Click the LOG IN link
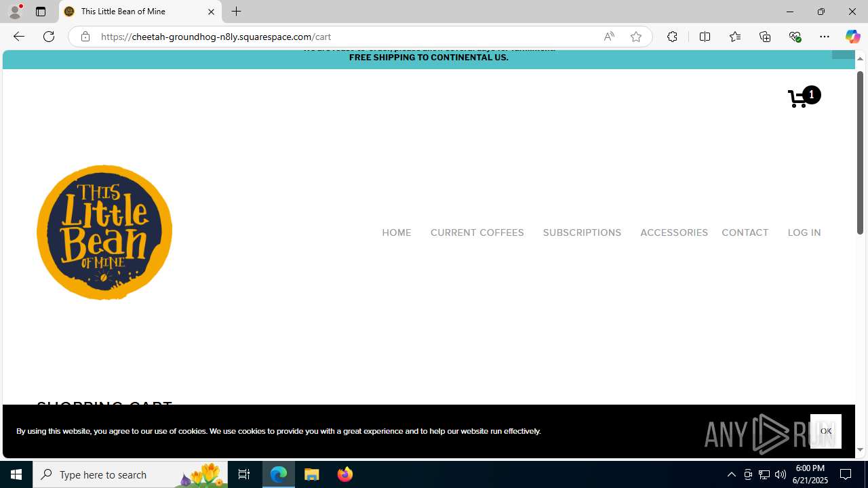 pos(804,232)
